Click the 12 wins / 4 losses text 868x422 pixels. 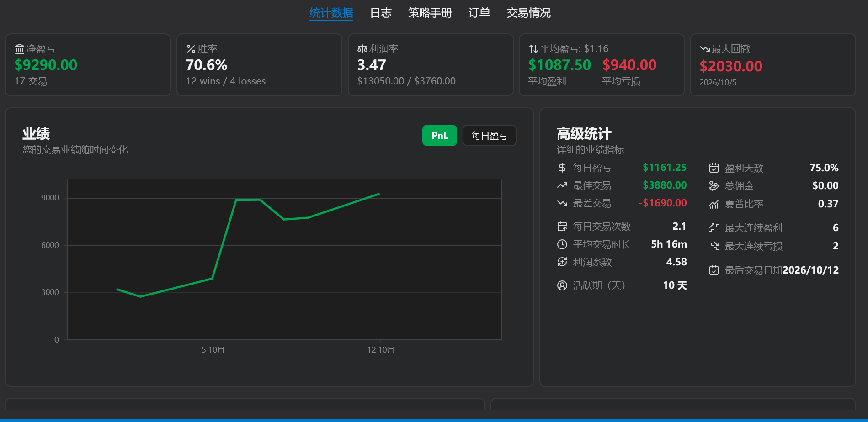point(226,81)
